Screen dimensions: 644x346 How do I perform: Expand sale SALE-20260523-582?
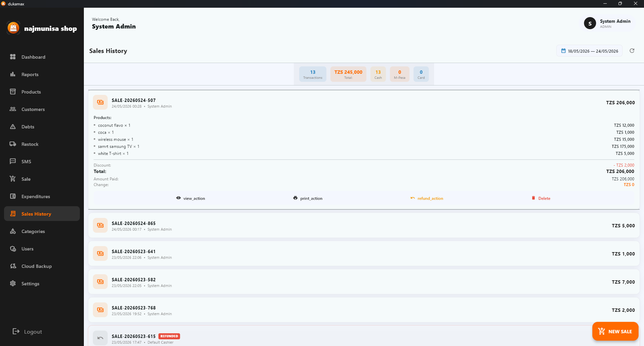[364, 282]
